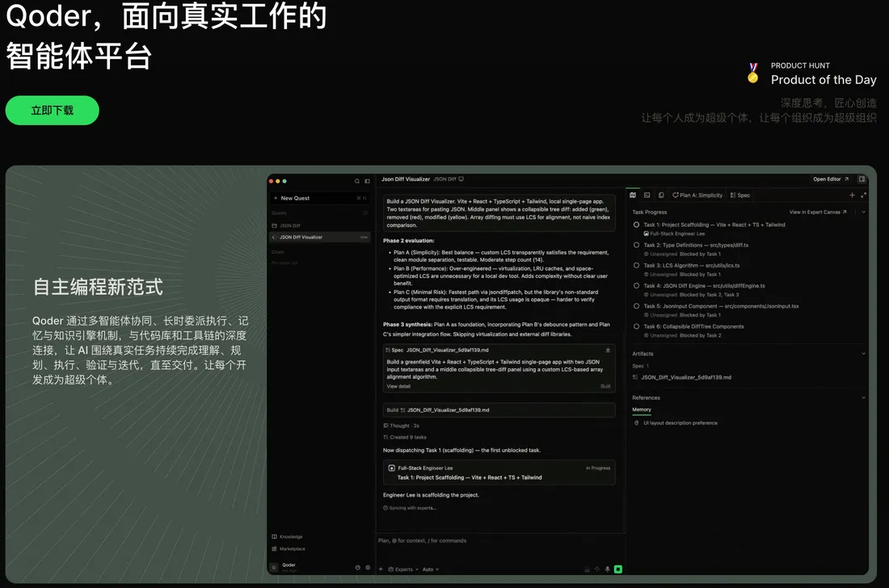Toggle Task 2 Type Definitions status circle

click(636, 246)
